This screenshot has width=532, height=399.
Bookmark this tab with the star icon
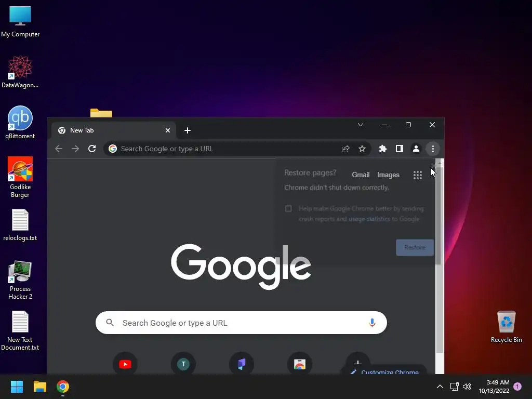click(x=362, y=149)
